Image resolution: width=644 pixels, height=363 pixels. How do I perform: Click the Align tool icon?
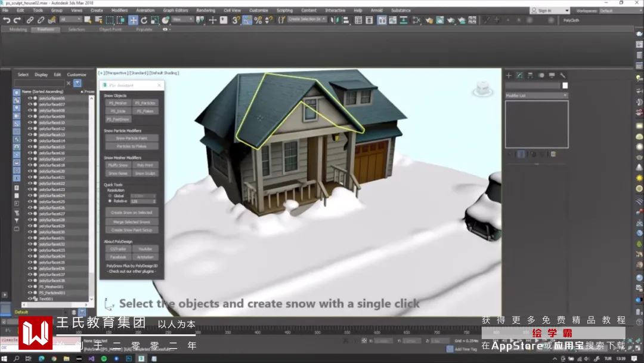pyautogui.click(x=345, y=20)
